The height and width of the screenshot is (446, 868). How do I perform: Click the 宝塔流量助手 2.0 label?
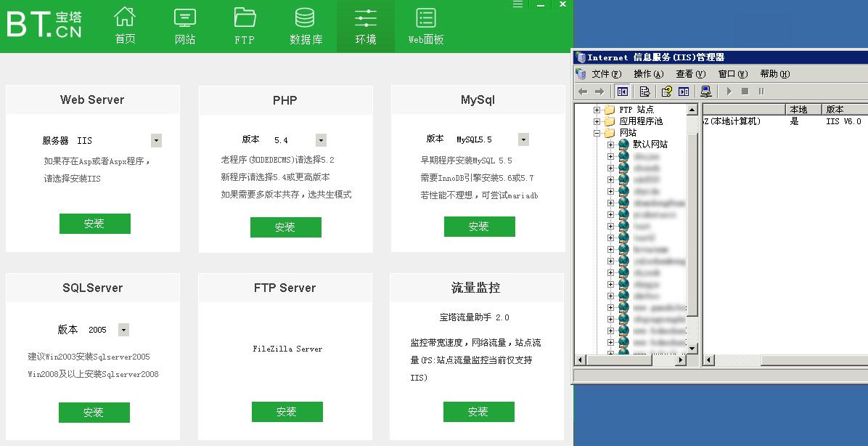(475, 317)
